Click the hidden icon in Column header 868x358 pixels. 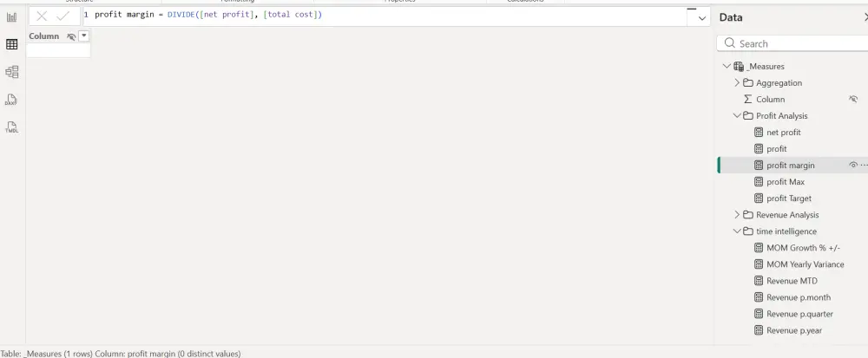pyautogui.click(x=71, y=36)
